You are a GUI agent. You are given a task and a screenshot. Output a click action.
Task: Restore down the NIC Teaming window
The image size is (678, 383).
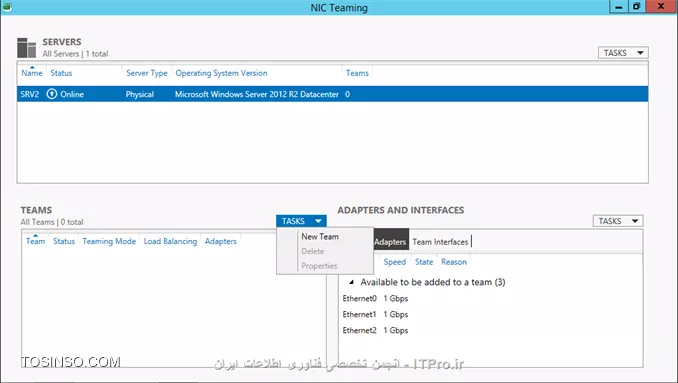(x=636, y=6)
